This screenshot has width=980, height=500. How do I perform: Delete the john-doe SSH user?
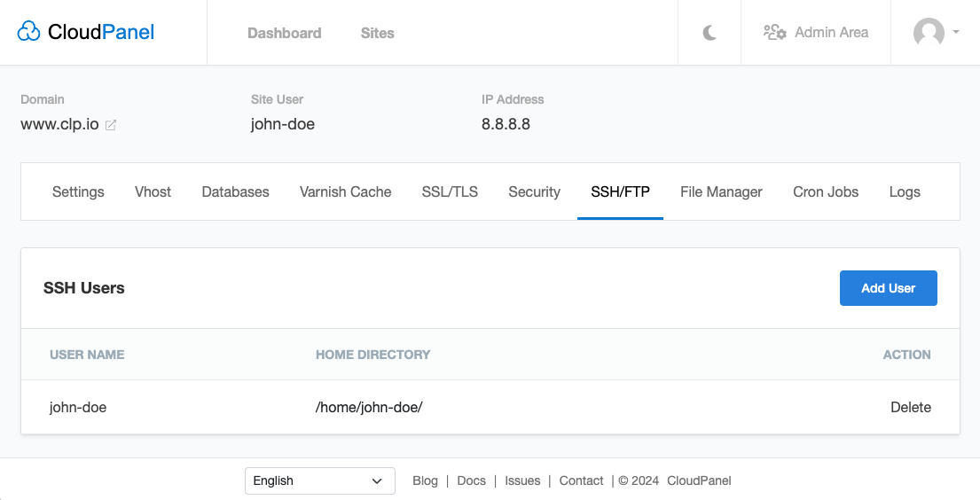(911, 408)
